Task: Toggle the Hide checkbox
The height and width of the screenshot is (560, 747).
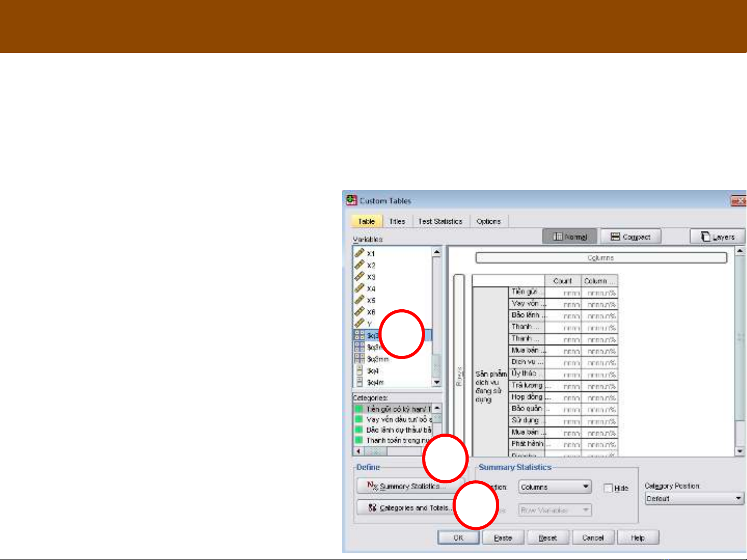Action: coord(609,488)
